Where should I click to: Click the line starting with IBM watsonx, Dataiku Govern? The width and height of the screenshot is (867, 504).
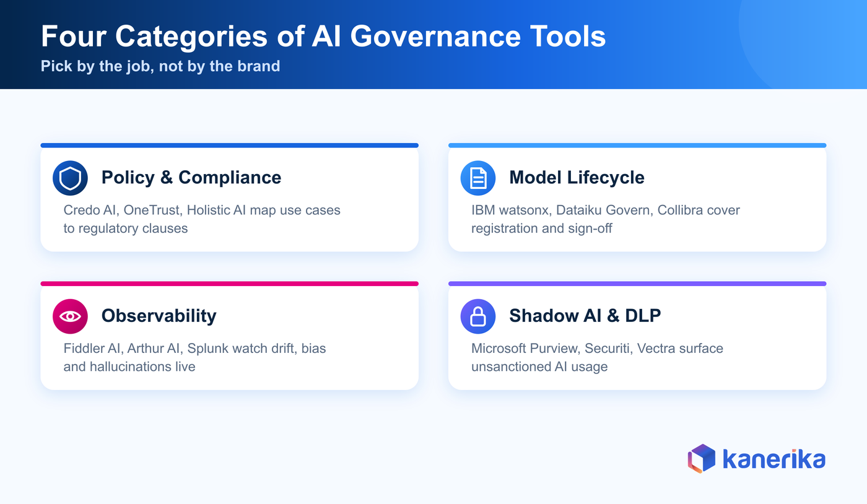606,210
